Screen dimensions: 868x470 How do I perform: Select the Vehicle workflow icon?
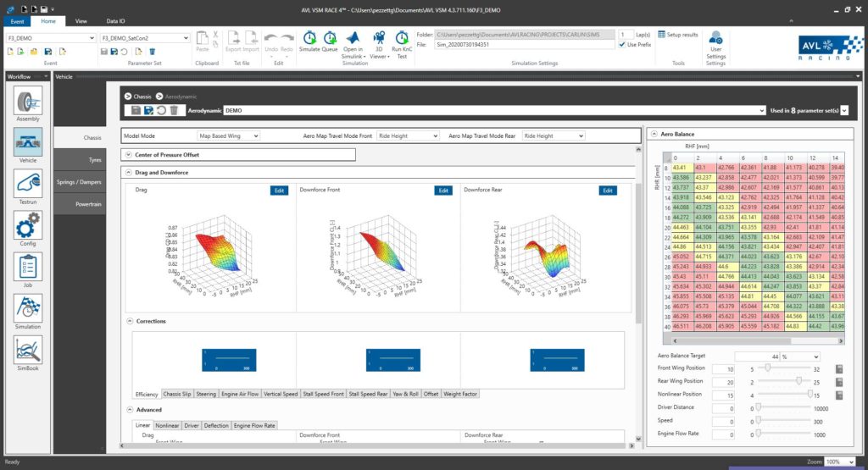[x=28, y=142]
